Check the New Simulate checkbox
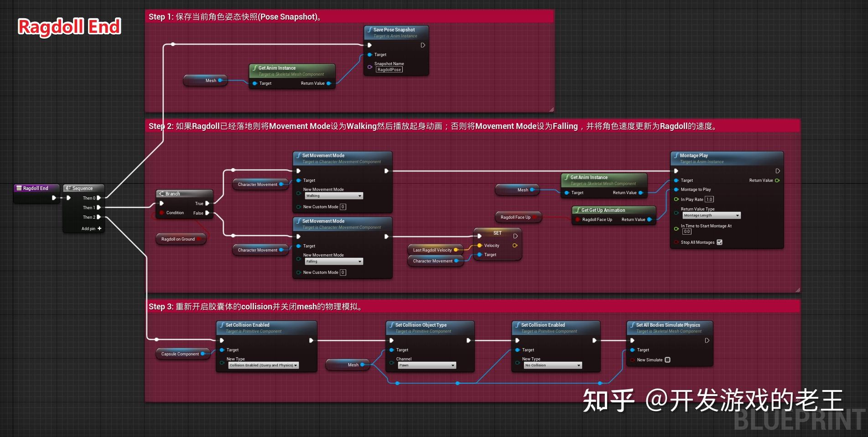The height and width of the screenshot is (437, 868). pyautogui.click(x=667, y=360)
